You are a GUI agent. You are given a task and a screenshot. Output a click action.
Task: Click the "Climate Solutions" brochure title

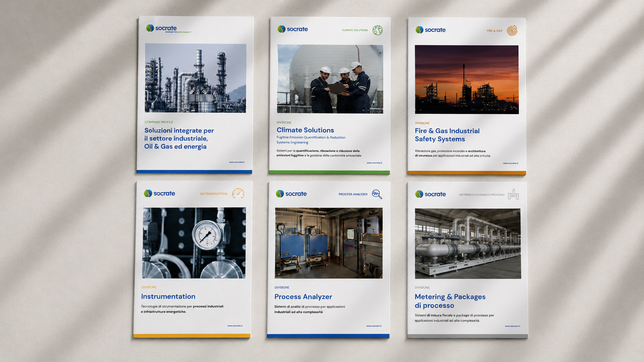pos(305,130)
